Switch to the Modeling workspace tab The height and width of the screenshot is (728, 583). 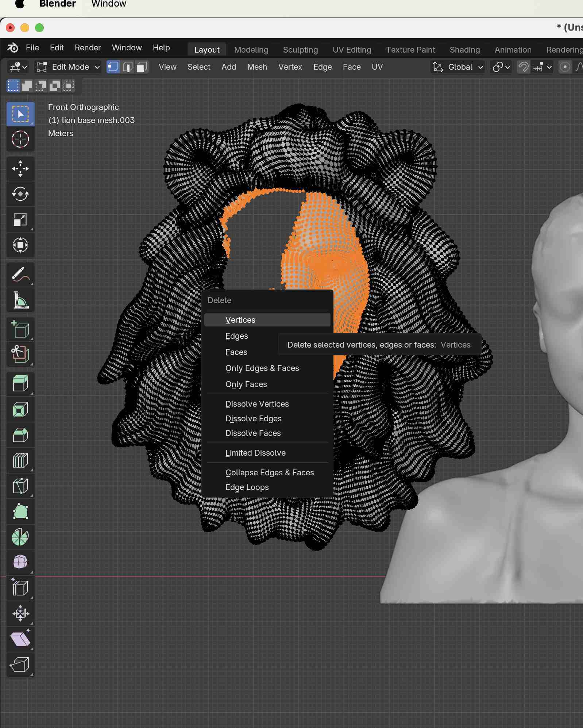tap(251, 50)
